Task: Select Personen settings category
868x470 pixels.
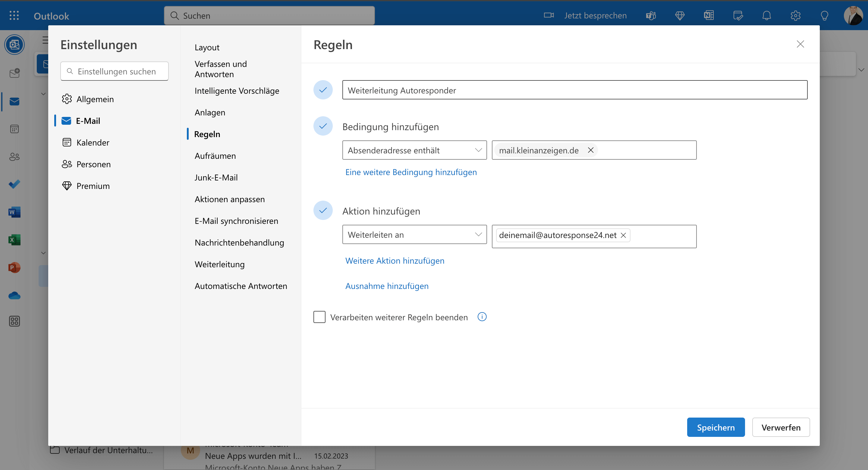Action: point(86,164)
